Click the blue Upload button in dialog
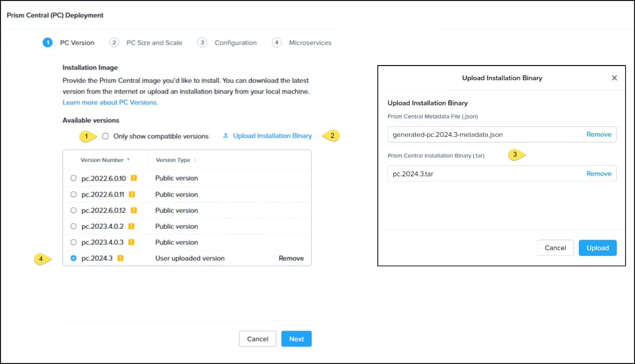Screen dimensions: 635x364 pos(598,248)
